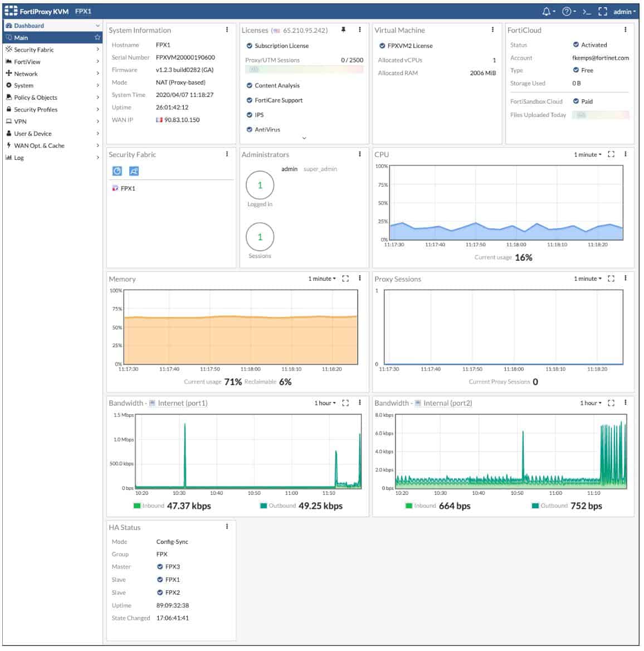Open Internal (port2) bandwidth kebab menu
Screen dimensions: 644x651
pyautogui.click(x=625, y=403)
